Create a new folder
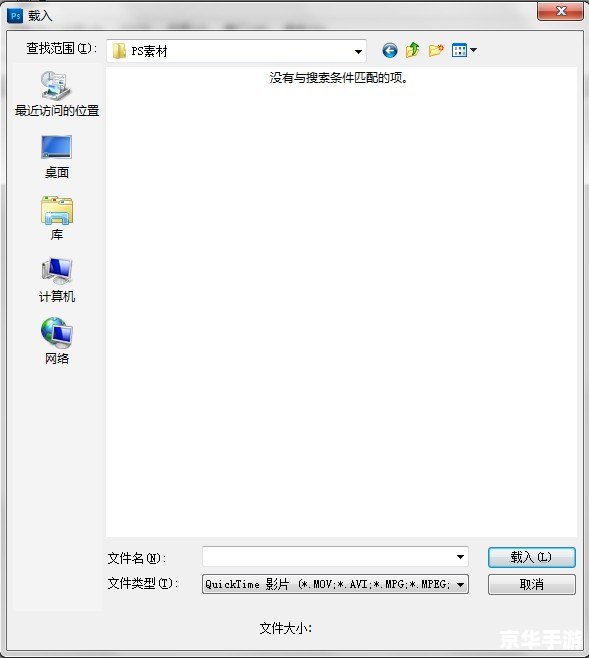The width and height of the screenshot is (589, 658). click(436, 51)
